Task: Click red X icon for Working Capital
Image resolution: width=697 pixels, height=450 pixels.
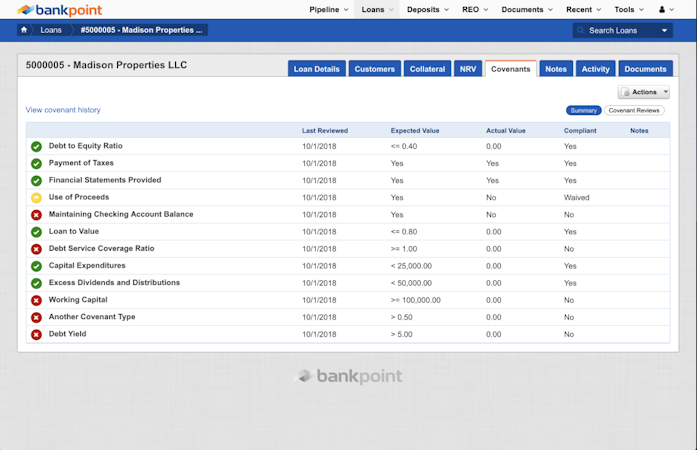Action: 36,301
